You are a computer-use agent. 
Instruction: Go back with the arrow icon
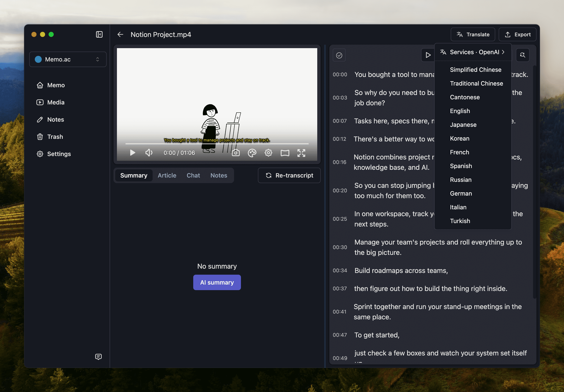coord(120,34)
